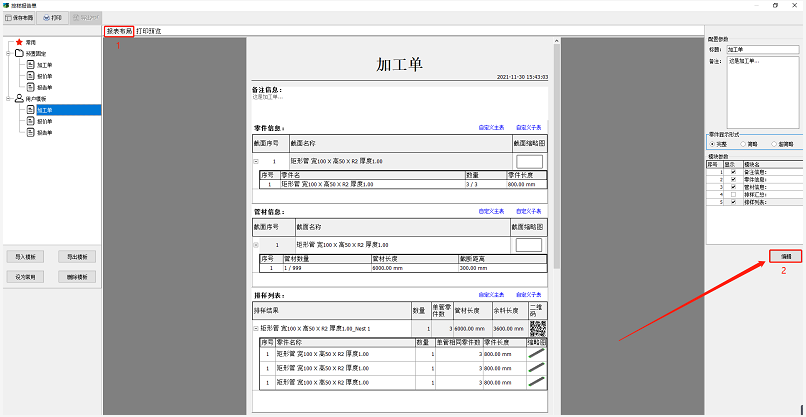Click the 导出模板 button
This screenshot has height=417, width=806.
(x=77, y=257)
